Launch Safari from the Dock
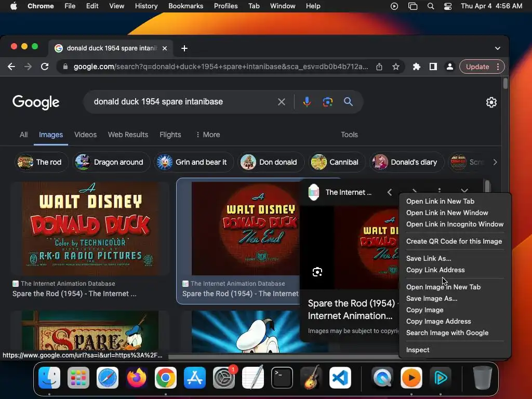The height and width of the screenshot is (399, 532). [x=108, y=378]
